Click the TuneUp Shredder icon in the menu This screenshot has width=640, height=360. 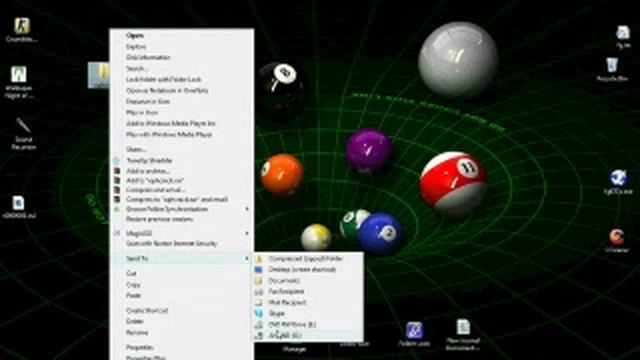pos(117,160)
